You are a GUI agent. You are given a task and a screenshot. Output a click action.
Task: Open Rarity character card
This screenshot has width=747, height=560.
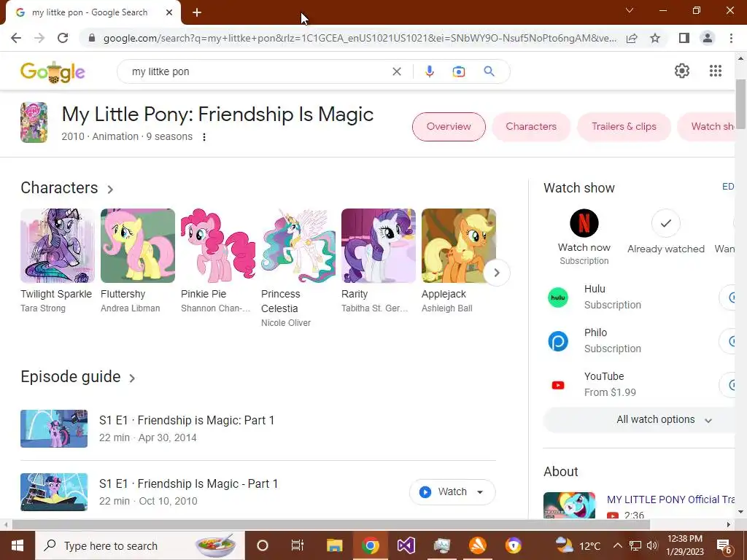[x=379, y=261]
